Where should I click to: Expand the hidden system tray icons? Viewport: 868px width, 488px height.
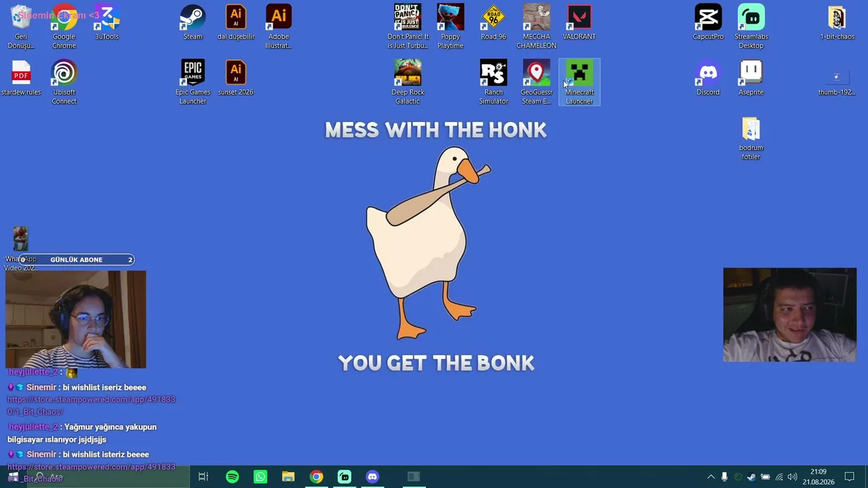pos(711,477)
